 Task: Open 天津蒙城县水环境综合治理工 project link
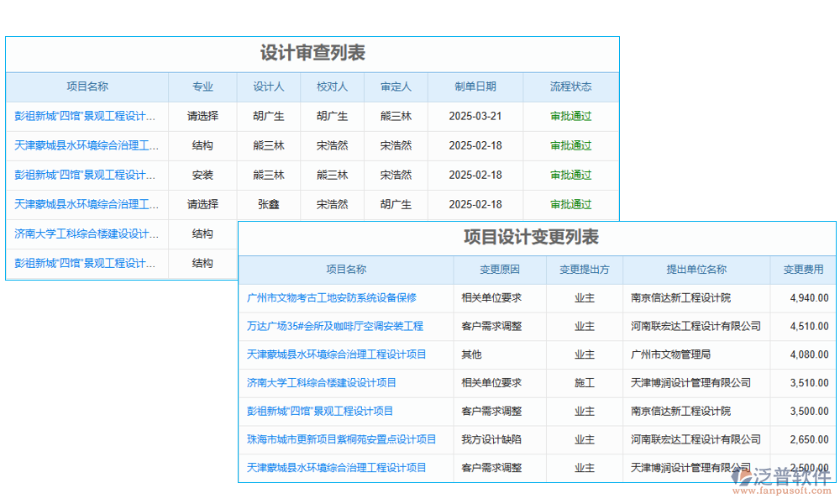pyautogui.click(x=80, y=145)
